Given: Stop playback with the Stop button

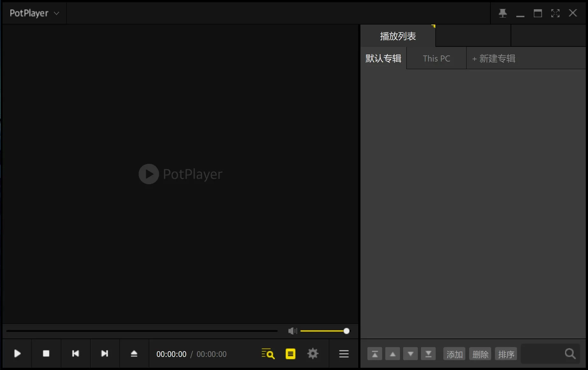Looking at the screenshot, I should 46,353.
